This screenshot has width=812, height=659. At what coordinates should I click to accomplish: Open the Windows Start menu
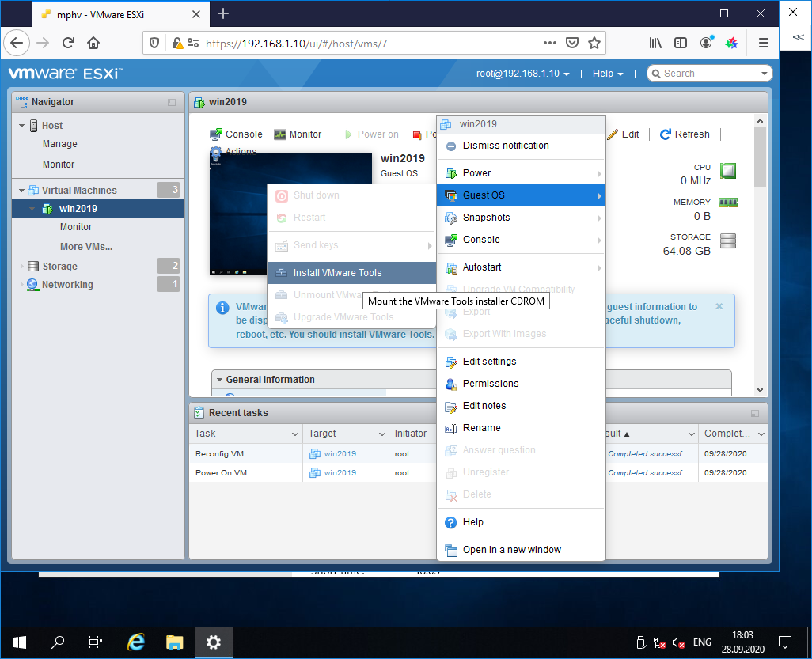click(19, 642)
